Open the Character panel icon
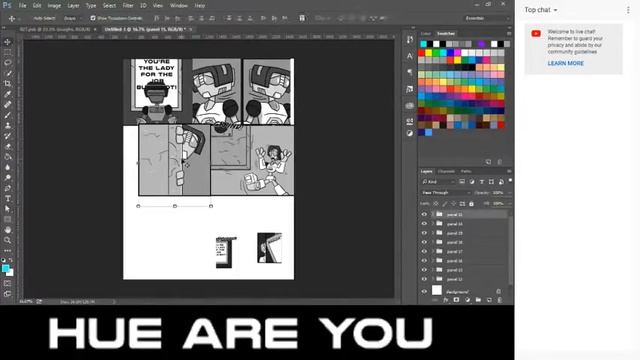This screenshot has width=640, height=360. pos(409,56)
